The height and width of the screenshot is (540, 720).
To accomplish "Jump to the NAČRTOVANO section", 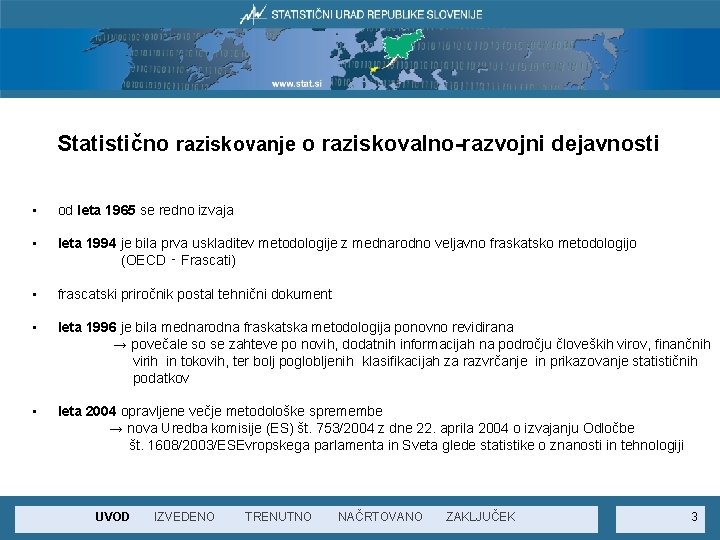I will point(380,517).
